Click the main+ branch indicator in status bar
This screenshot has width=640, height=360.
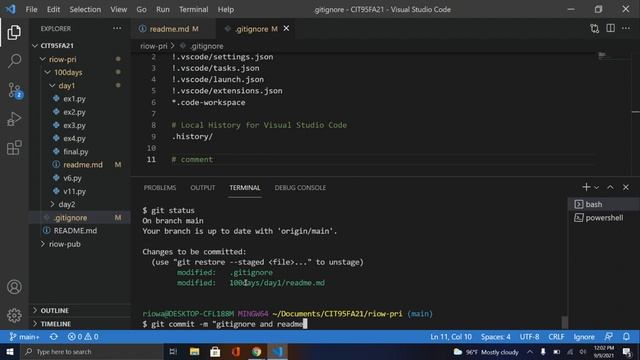(x=24, y=337)
